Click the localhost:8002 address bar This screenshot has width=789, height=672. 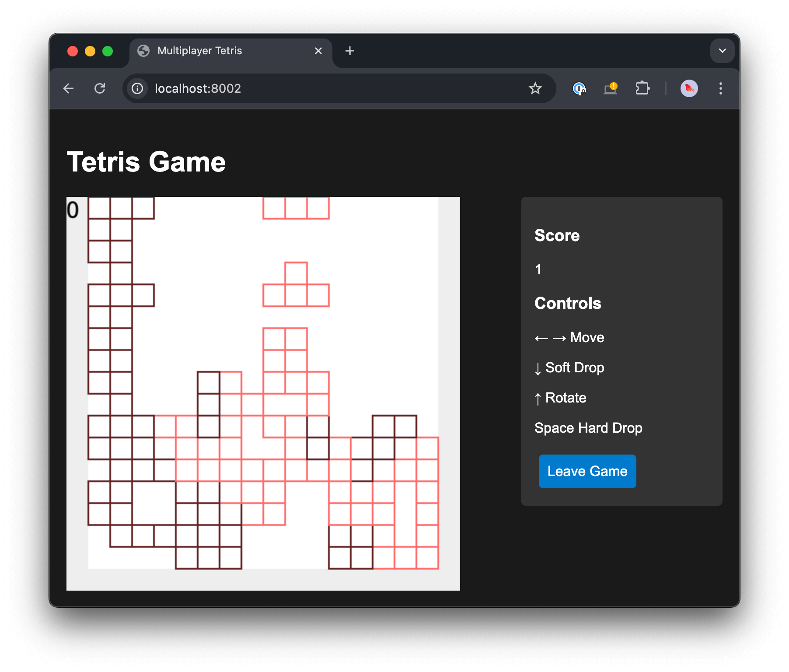click(x=306, y=88)
